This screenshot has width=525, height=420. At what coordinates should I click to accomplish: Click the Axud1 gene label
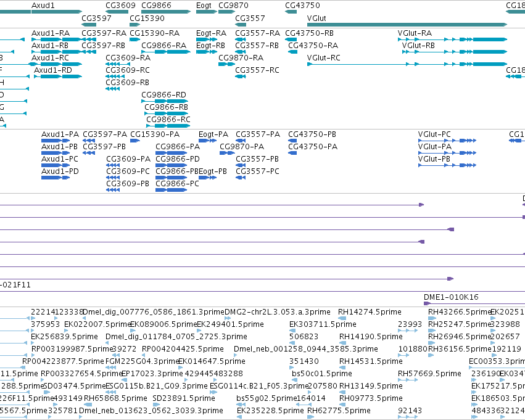pyautogui.click(x=43, y=6)
